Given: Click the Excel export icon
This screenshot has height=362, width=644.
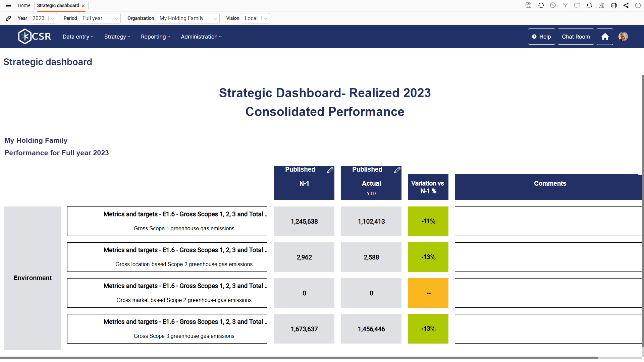Looking at the screenshot, I should [601, 5].
